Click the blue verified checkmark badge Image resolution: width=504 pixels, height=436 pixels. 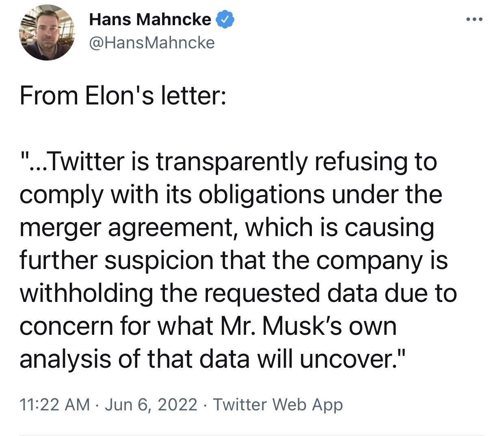coord(225,20)
